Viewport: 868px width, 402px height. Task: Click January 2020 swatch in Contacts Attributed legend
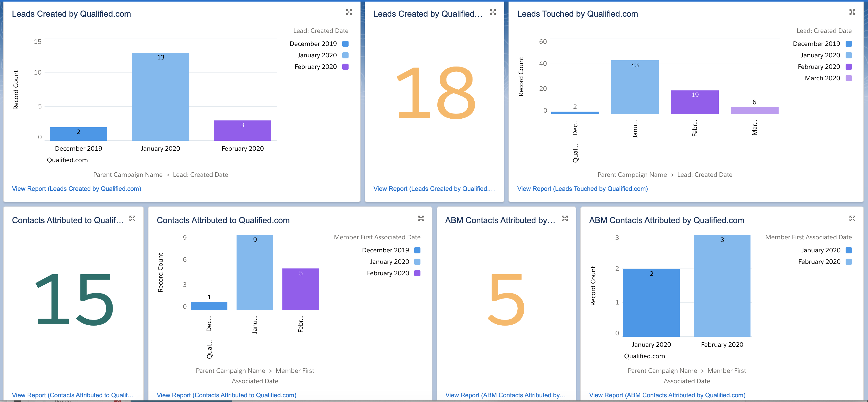pyautogui.click(x=417, y=262)
